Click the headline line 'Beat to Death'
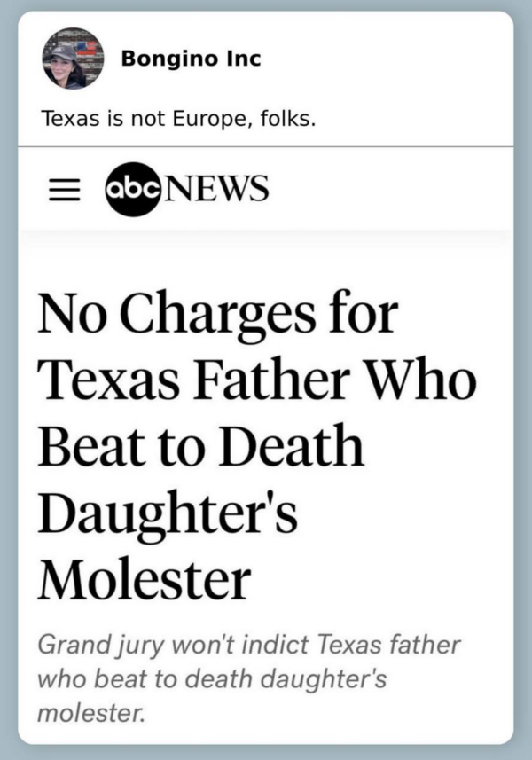The width and height of the screenshot is (532, 760). (200, 445)
